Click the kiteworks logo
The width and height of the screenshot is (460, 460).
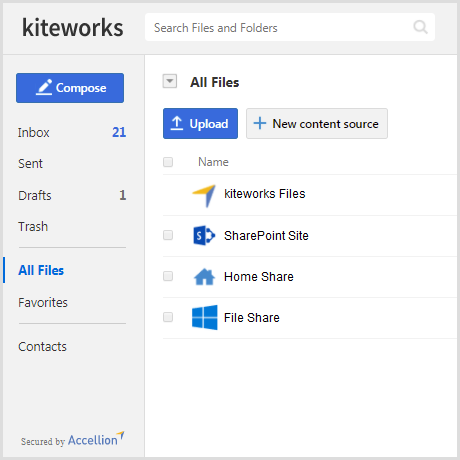pos(73,27)
